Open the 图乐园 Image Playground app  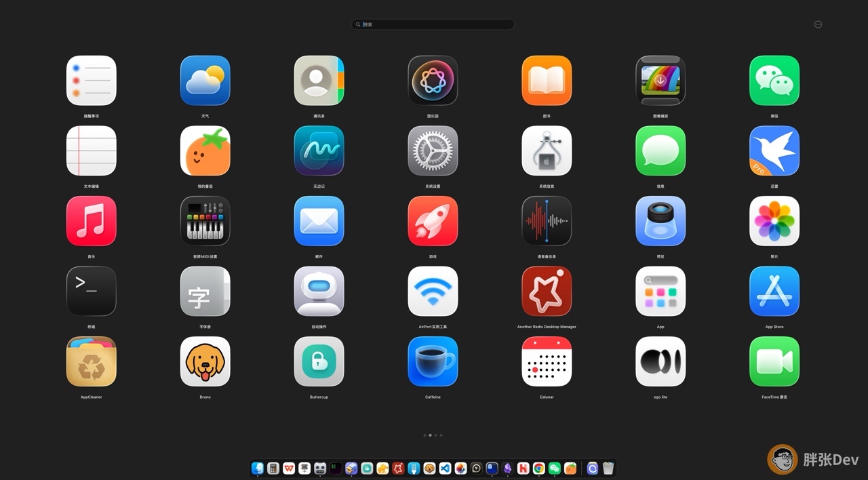tap(433, 80)
